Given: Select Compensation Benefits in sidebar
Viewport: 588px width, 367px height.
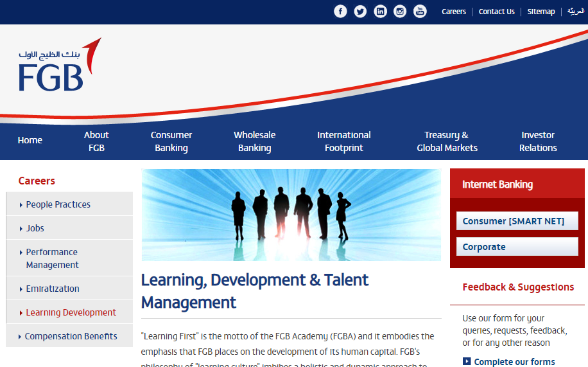Looking at the screenshot, I should [x=70, y=336].
